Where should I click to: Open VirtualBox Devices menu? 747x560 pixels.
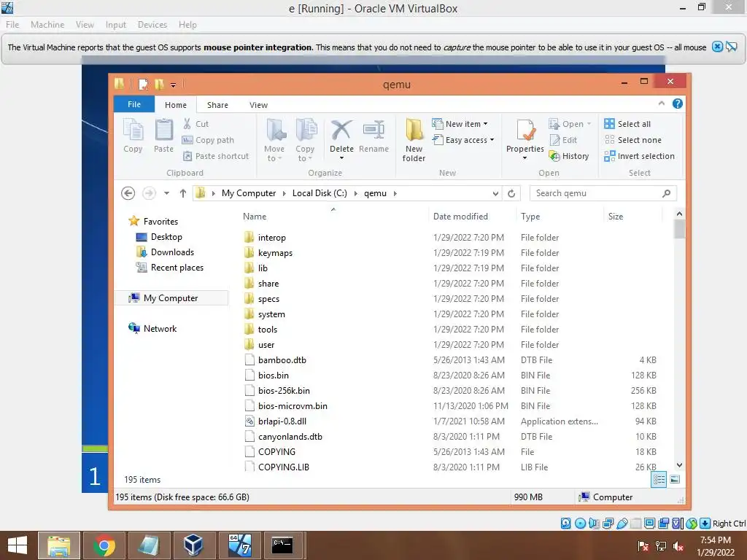[x=152, y=25]
